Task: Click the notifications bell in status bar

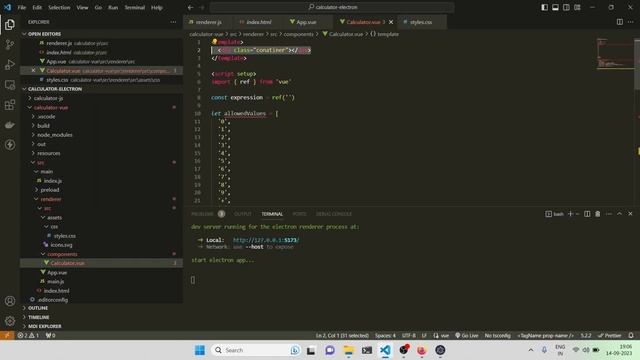Action: coord(631,336)
